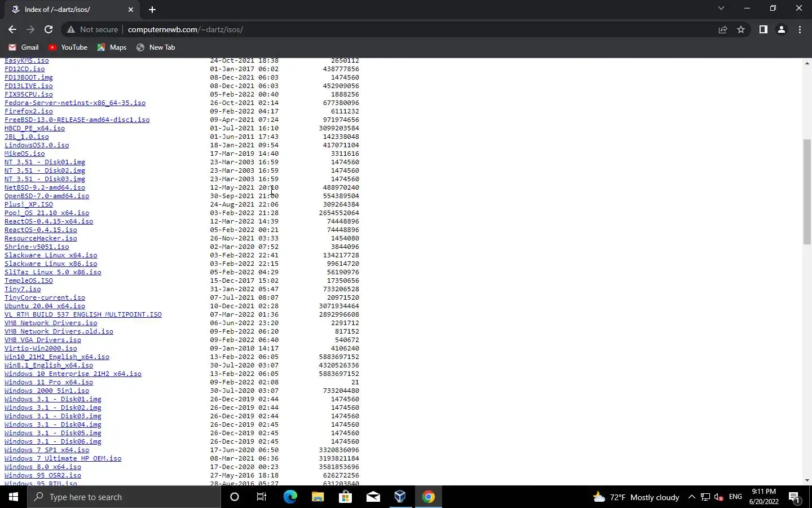Click the ENG language indicator
Screen dimensions: 812x508
(x=735, y=497)
